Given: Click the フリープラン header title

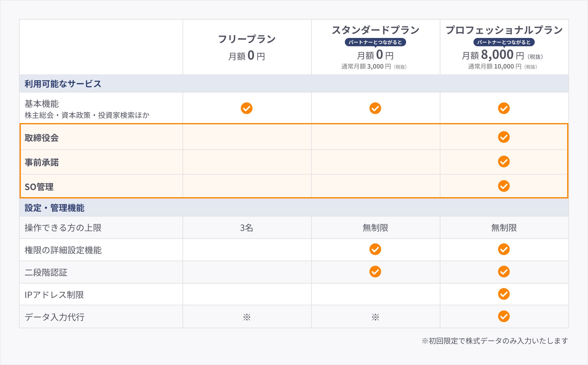Looking at the screenshot, I should pyautogui.click(x=247, y=39).
